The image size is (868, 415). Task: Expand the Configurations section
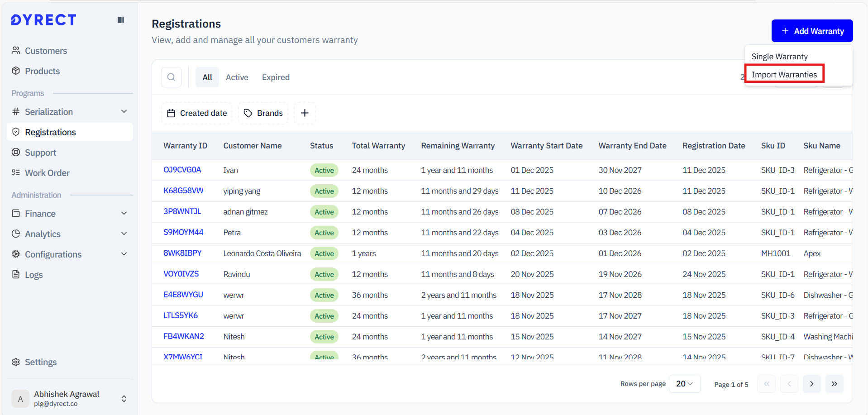pyautogui.click(x=70, y=254)
